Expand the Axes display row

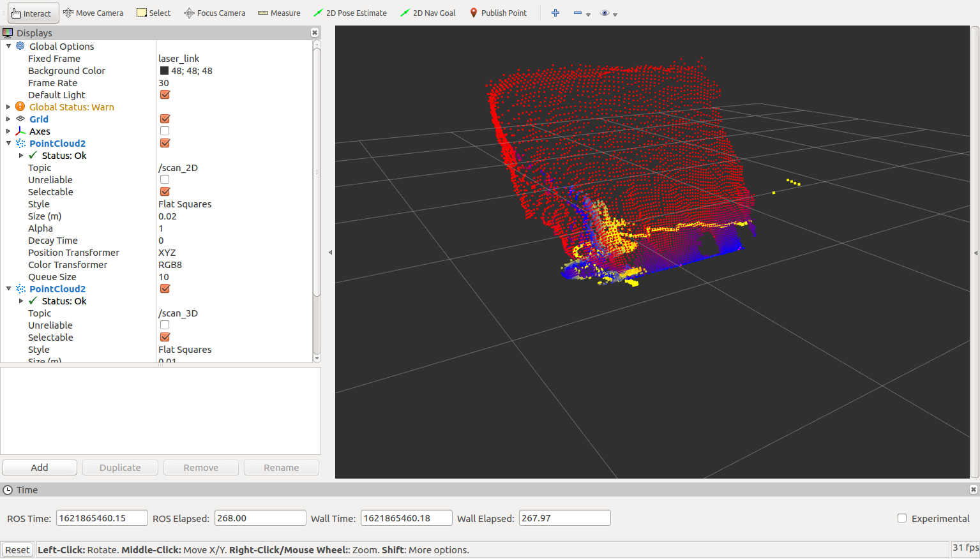[8, 131]
